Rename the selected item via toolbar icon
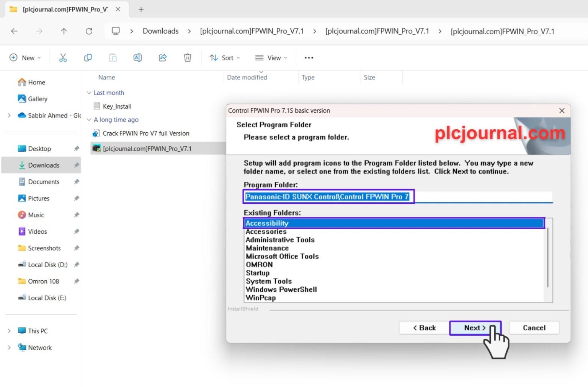588x387 pixels. tap(137, 57)
